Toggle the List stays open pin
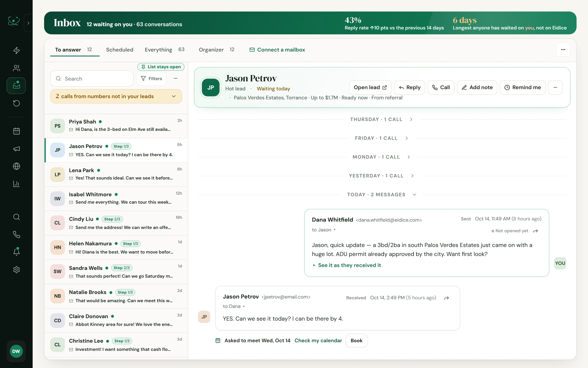 click(161, 67)
